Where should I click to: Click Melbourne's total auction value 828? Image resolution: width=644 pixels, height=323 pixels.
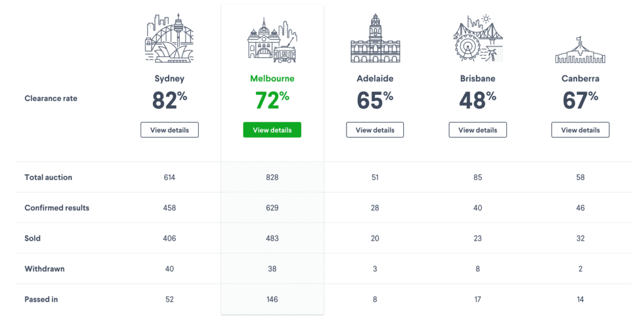[x=272, y=177]
